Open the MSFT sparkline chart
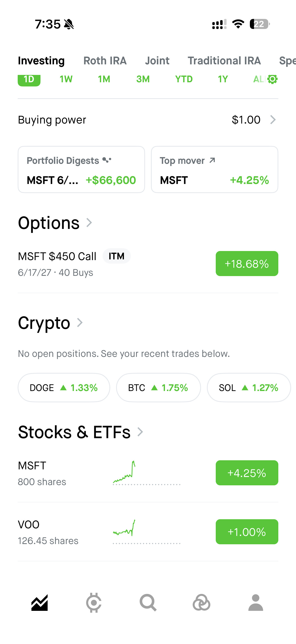Image resolution: width=296 pixels, height=644 pixels. [147, 473]
